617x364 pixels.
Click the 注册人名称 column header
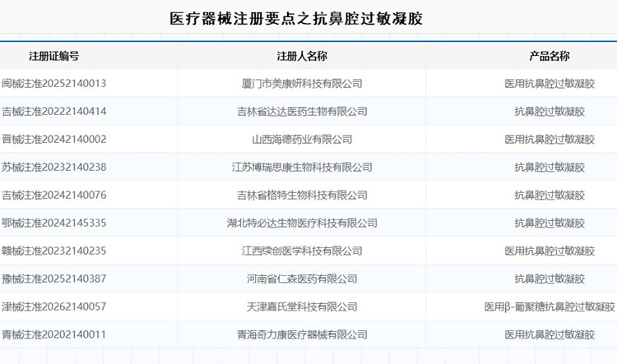coord(302,56)
